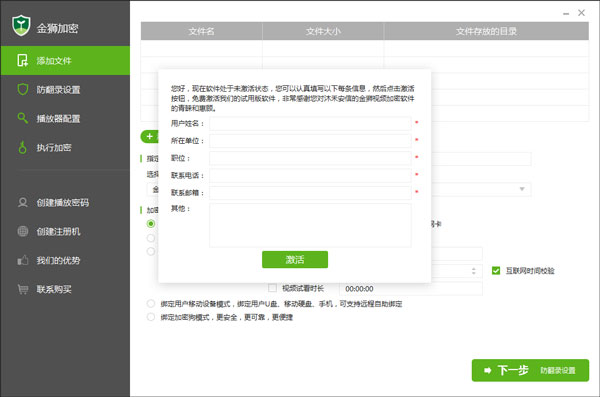
Task: Click the 执行加密 icon
Action: click(x=23, y=147)
